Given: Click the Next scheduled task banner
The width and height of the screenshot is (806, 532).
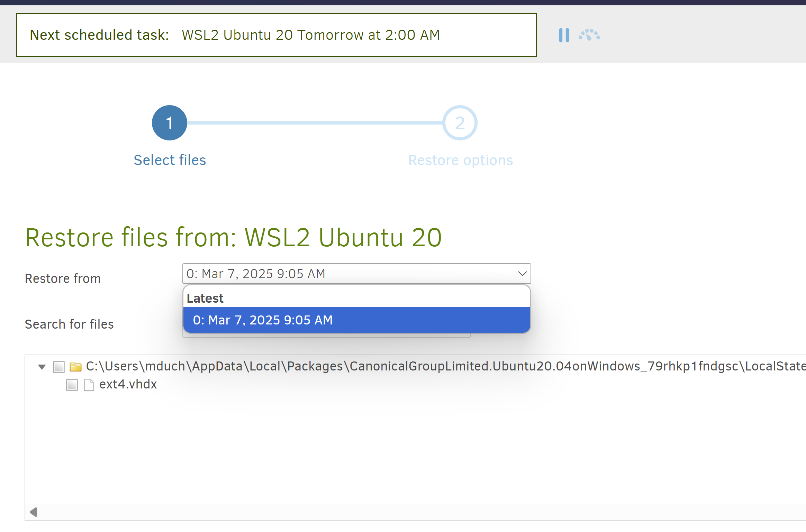Looking at the screenshot, I should tap(276, 35).
